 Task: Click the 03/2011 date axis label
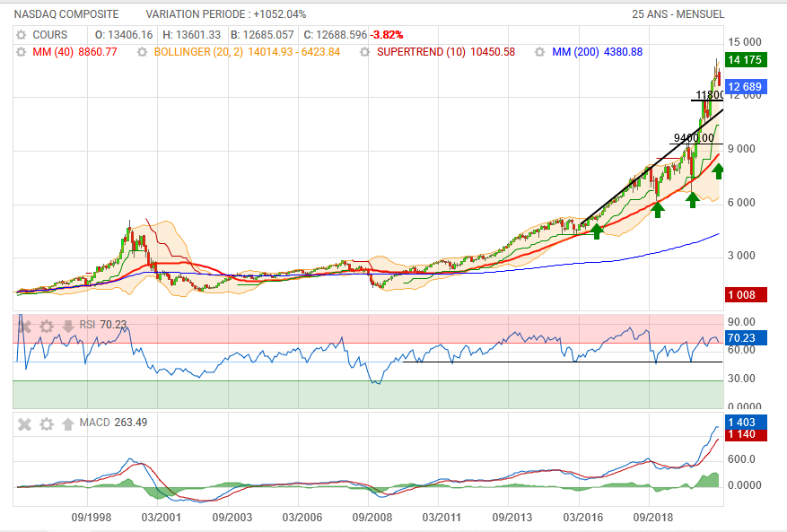point(442,517)
